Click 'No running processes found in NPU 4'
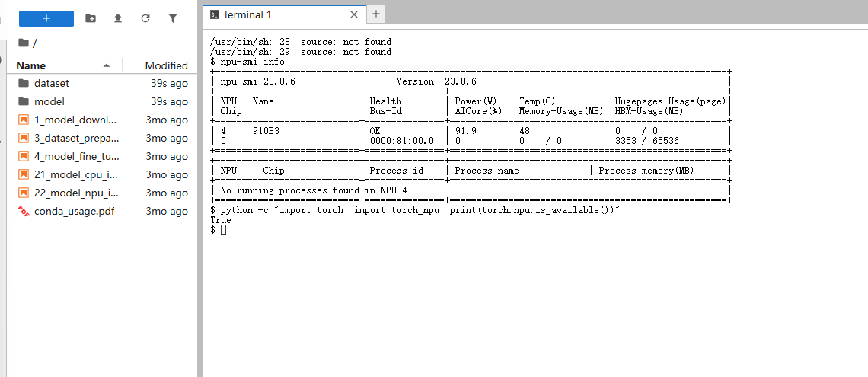Image resolution: width=868 pixels, height=377 pixels. (x=314, y=191)
